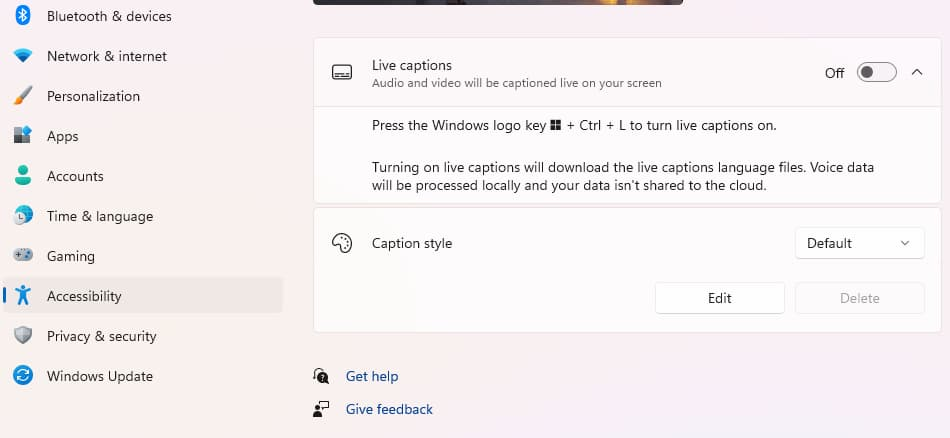Click the Time & language globe icon
Viewport: 950px width, 438px height.
click(23, 216)
